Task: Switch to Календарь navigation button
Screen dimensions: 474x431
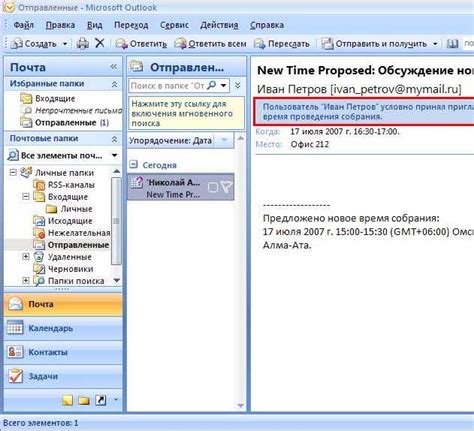Action: coord(63,328)
